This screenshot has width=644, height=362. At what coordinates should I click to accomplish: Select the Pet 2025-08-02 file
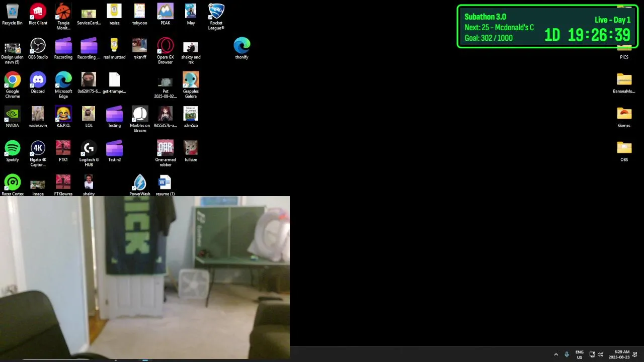pos(165,87)
